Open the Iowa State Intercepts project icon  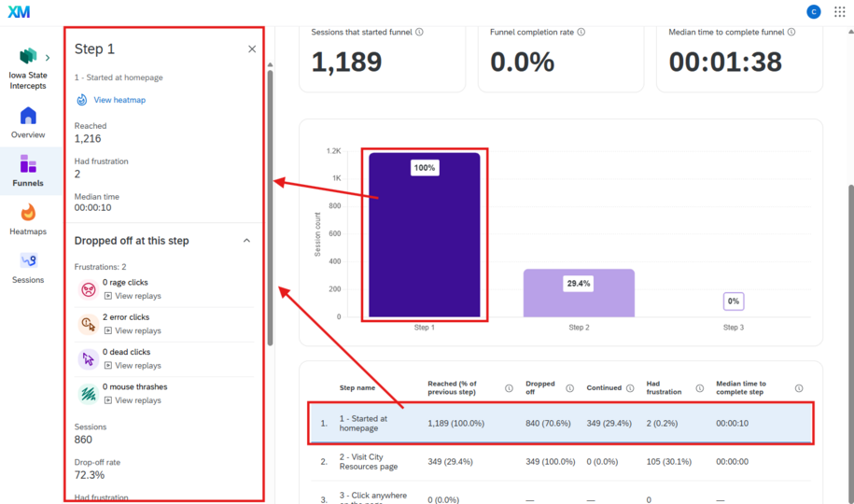pyautogui.click(x=28, y=56)
